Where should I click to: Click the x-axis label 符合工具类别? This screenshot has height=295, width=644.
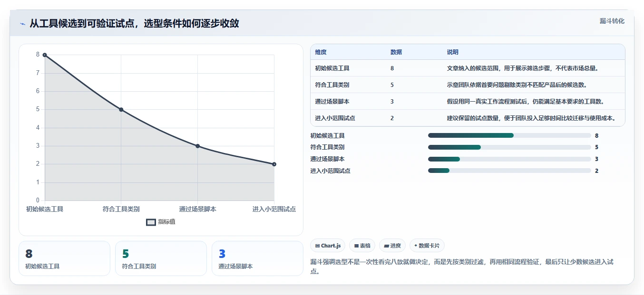[121, 209]
